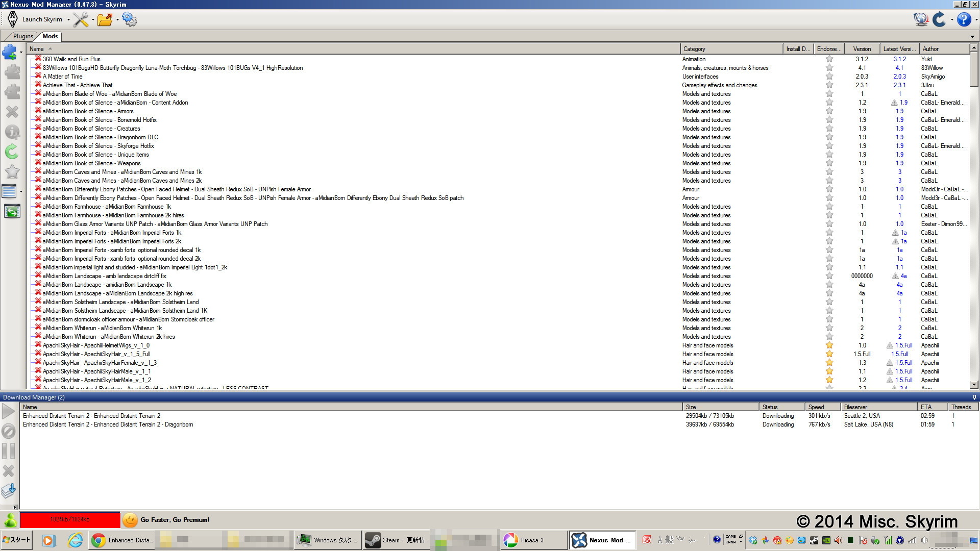The height and width of the screenshot is (551, 980).
Task: Click the check for updates arrow icon
Action: tap(939, 19)
